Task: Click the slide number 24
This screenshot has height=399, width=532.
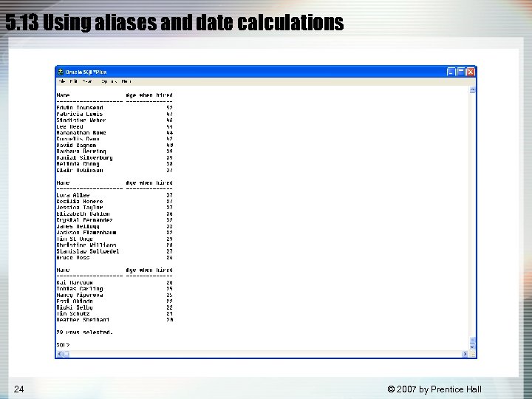Action: (18, 389)
